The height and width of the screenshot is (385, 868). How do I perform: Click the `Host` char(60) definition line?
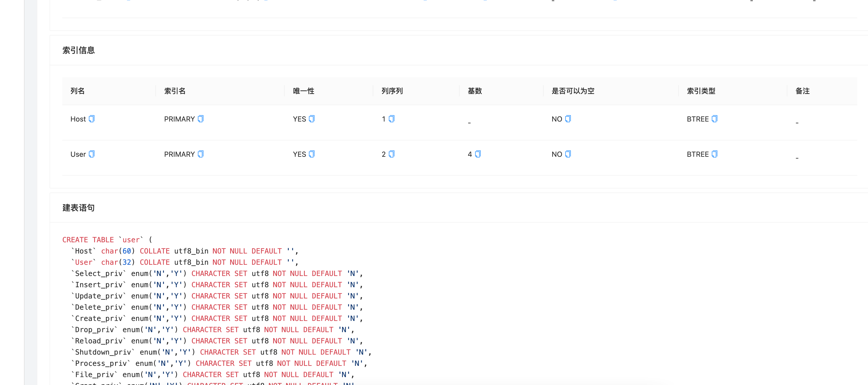click(185, 251)
